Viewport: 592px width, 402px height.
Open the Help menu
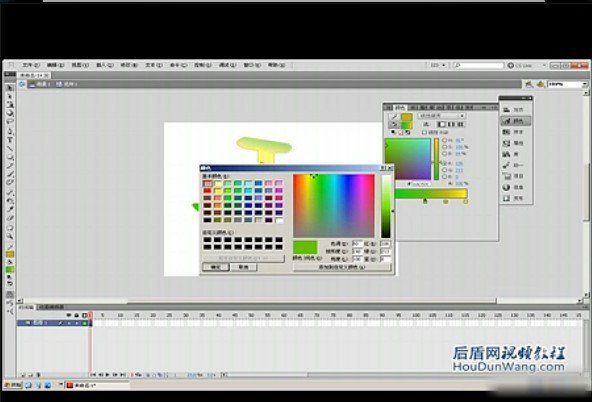(276, 65)
